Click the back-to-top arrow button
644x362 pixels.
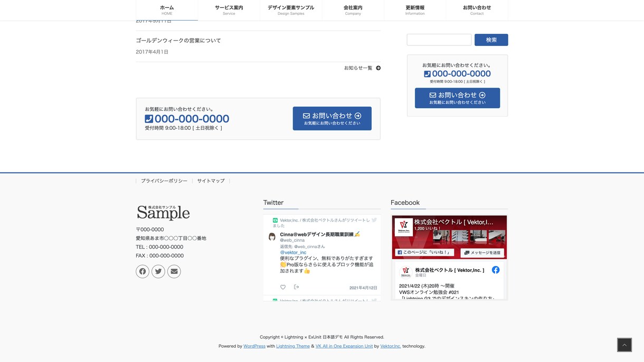(624, 345)
